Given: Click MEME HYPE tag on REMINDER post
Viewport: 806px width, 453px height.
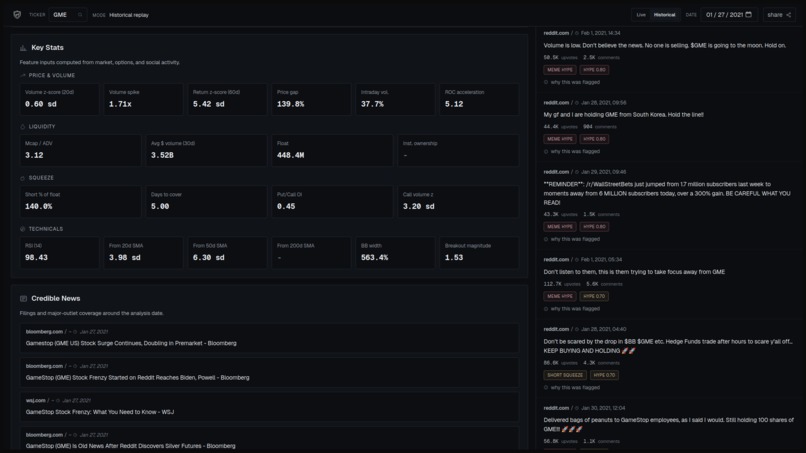Looking at the screenshot, I should pyautogui.click(x=560, y=227).
